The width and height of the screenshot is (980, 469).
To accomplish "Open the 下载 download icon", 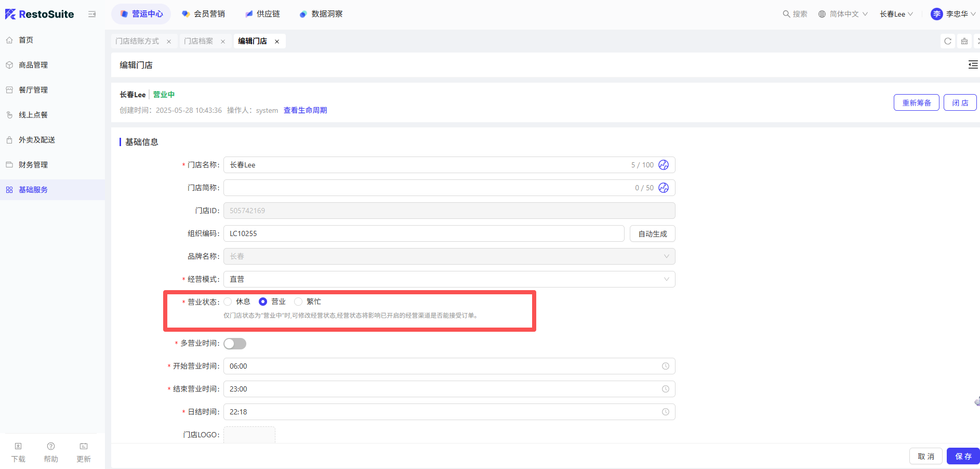I will coord(18,447).
